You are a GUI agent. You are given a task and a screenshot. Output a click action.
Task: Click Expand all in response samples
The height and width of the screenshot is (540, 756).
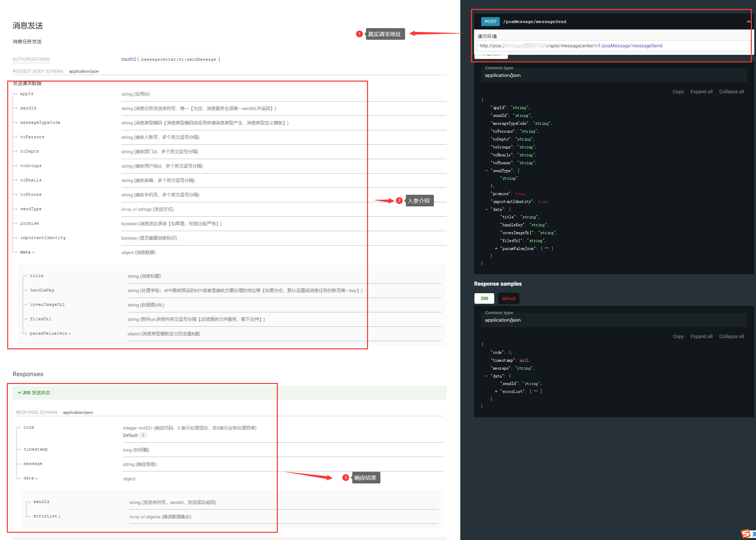701,337
